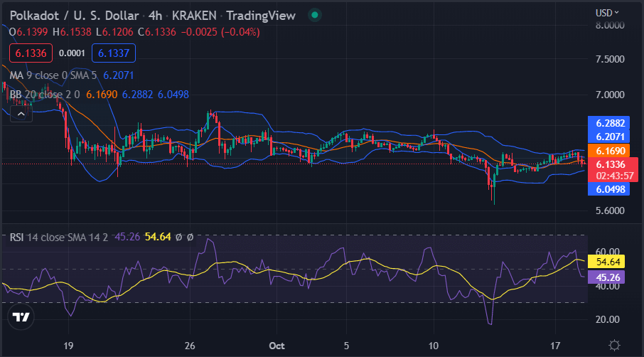
Task: Click the 19 date on time axis
Action: click(68, 346)
